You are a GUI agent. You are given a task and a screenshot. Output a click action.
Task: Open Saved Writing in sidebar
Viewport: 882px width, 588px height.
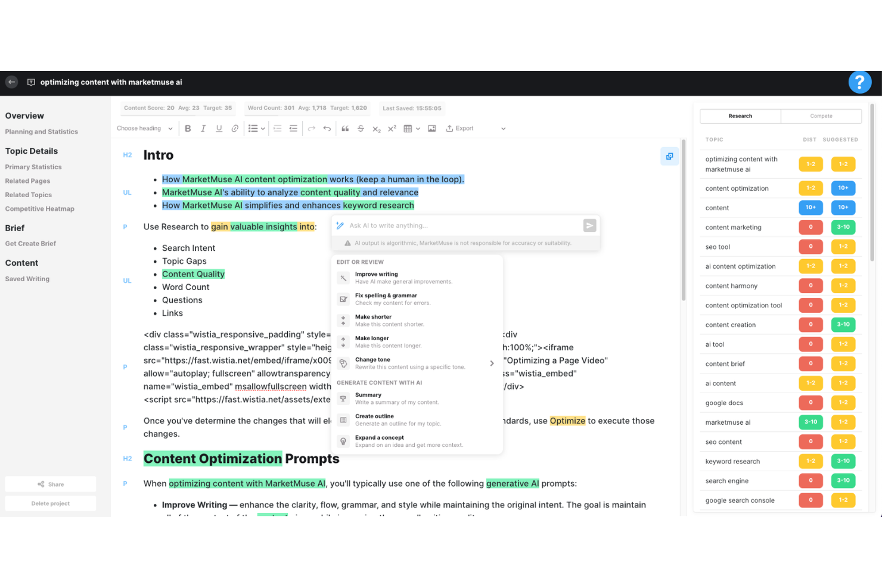[x=27, y=279]
